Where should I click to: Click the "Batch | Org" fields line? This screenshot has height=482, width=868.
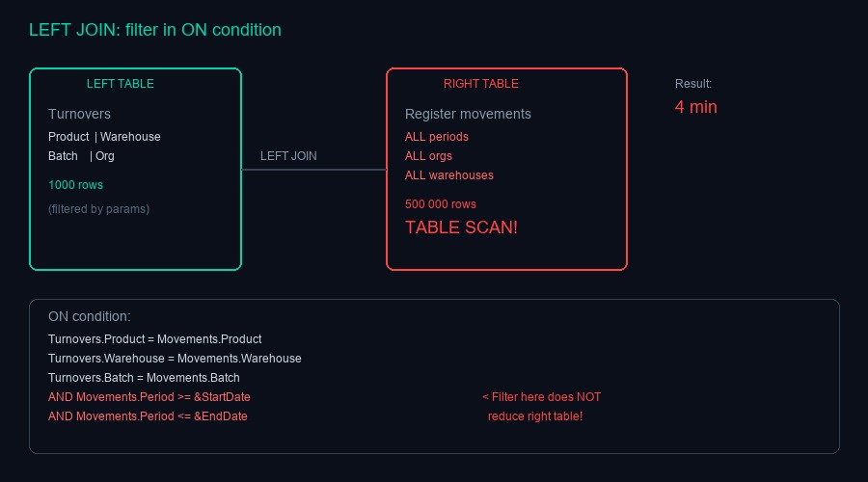coord(81,156)
